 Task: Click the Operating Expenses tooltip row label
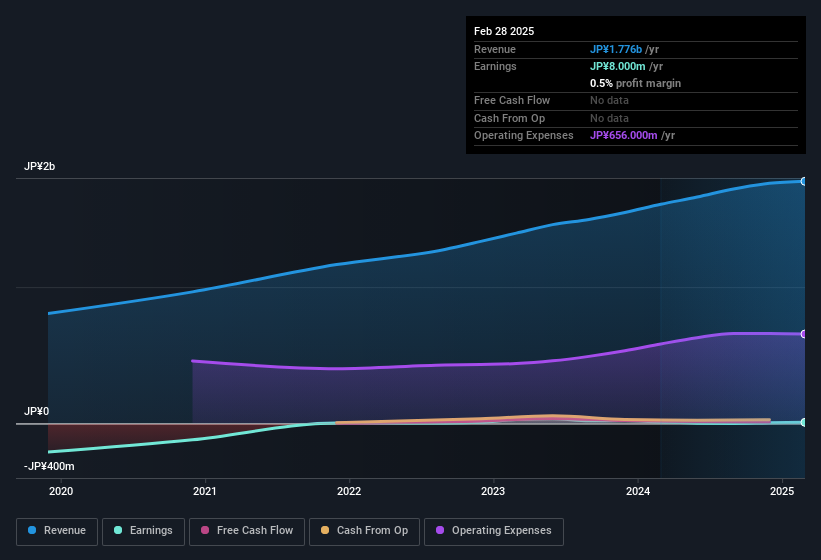click(x=524, y=136)
